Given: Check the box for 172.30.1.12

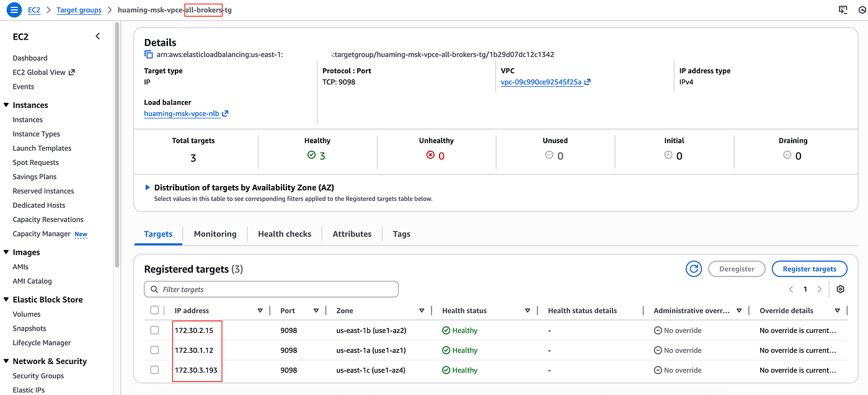Looking at the screenshot, I should (x=154, y=350).
